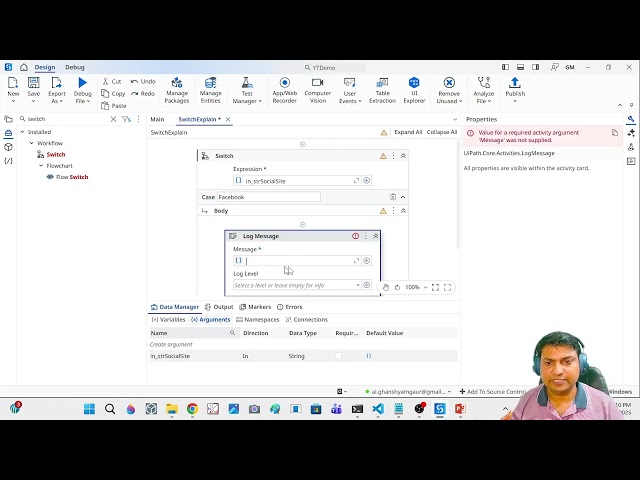
Task: Click Add To Source Control
Action: click(x=493, y=391)
